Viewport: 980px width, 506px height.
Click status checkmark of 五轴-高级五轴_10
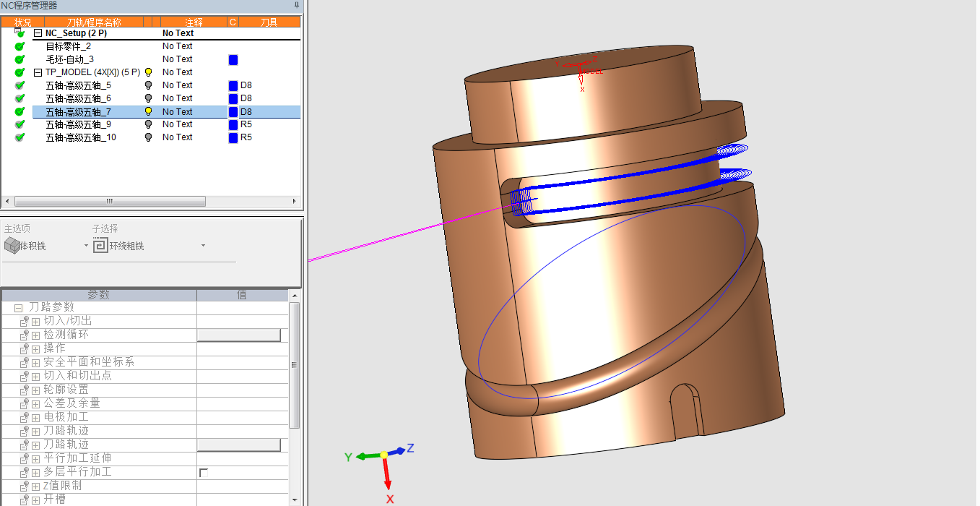pyautogui.click(x=19, y=137)
